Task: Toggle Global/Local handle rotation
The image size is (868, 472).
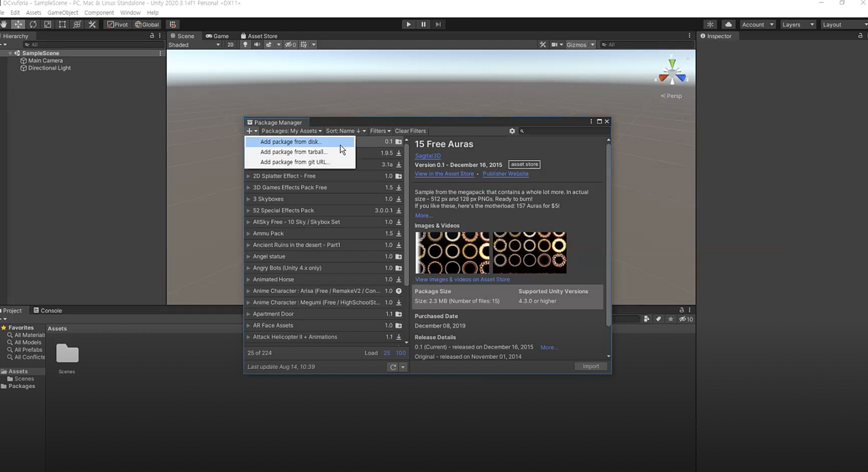Action: (147, 24)
